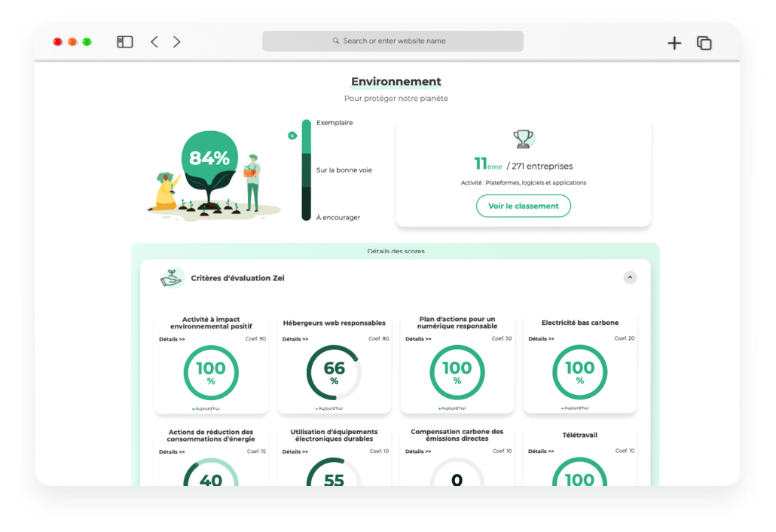776x532 pixels.
Task: Open Détails for Télétravail
Action: point(541,451)
